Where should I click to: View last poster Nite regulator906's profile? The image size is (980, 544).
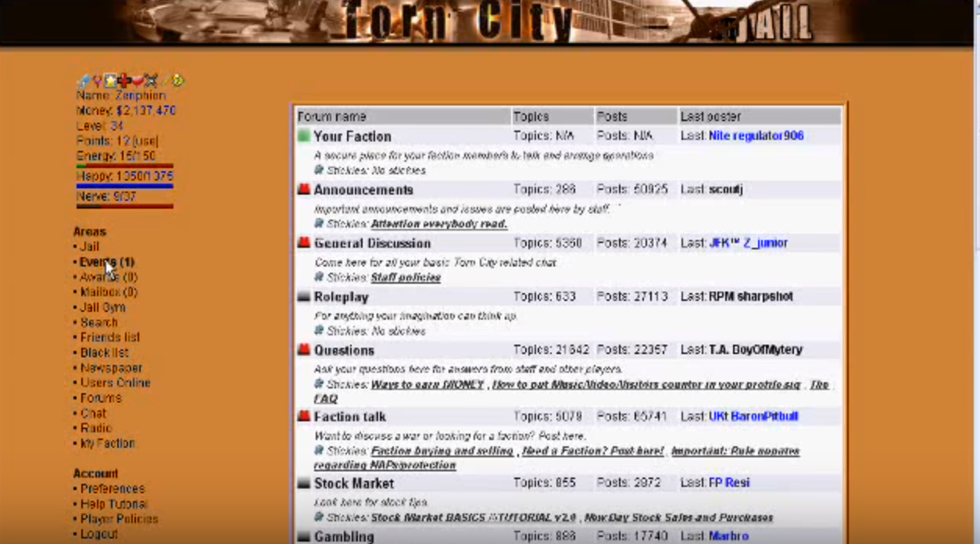(756, 136)
